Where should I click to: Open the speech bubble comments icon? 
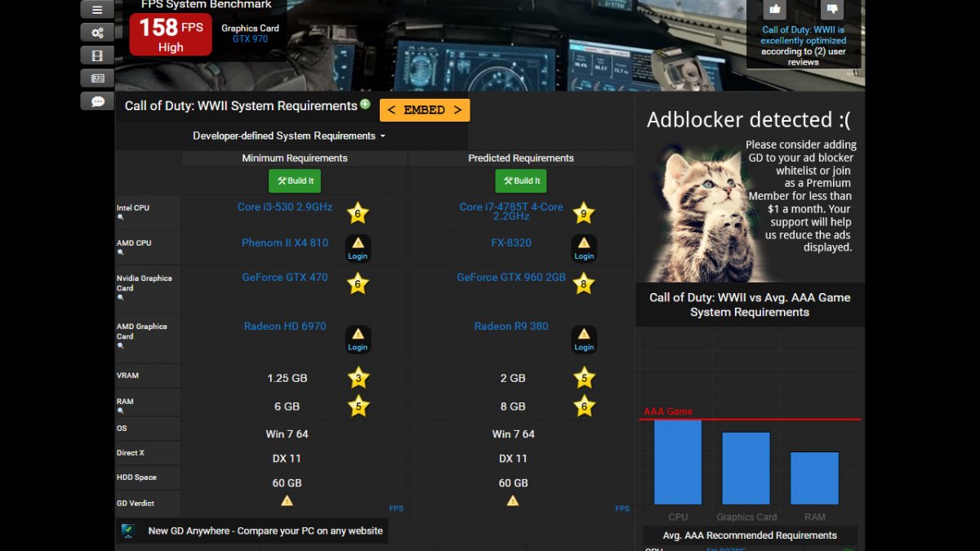coord(97,101)
